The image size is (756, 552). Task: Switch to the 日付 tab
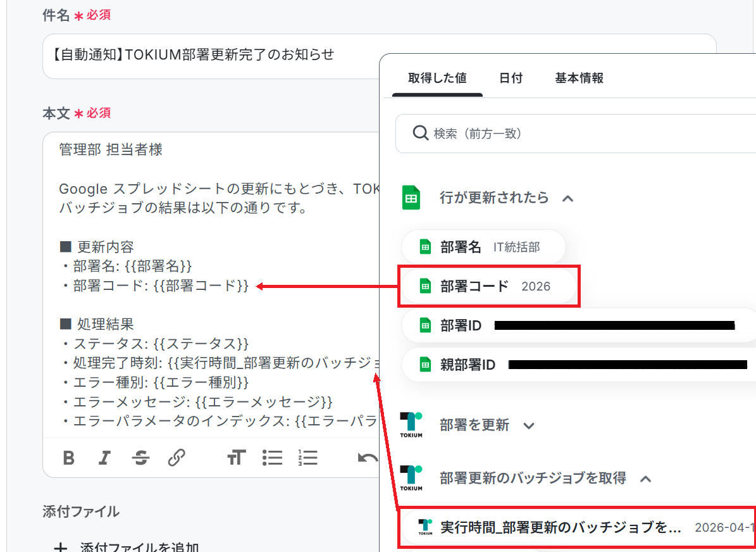click(511, 78)
